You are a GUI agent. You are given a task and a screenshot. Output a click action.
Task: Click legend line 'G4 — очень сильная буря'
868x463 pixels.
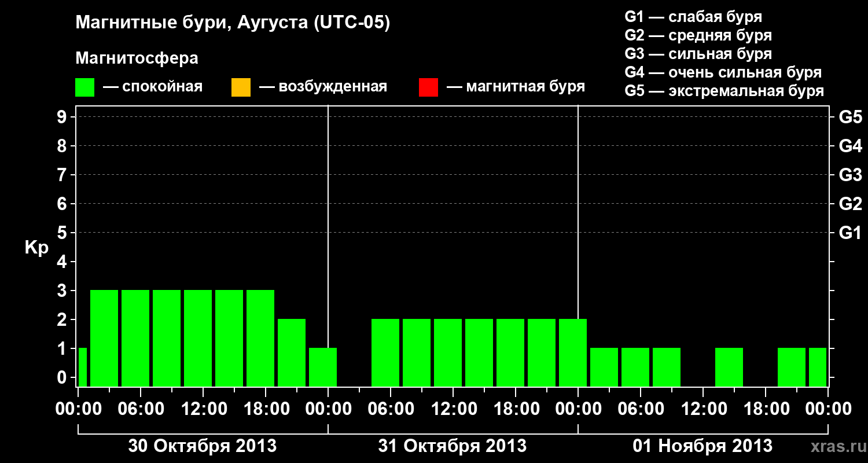click(x=723, y=72)
